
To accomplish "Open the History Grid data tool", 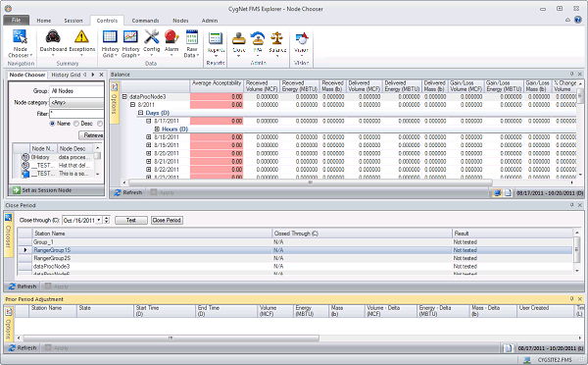I will [110, 43].
